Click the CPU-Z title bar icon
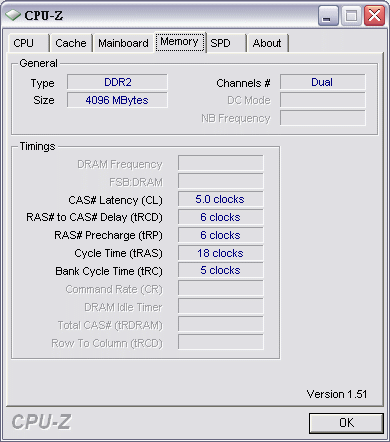 point(13,15)
